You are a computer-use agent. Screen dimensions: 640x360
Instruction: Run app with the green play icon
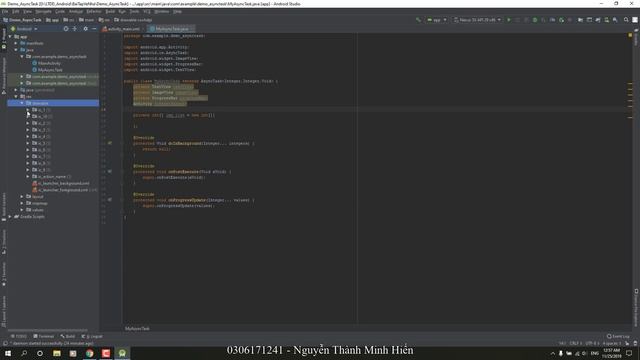(509, 20)
